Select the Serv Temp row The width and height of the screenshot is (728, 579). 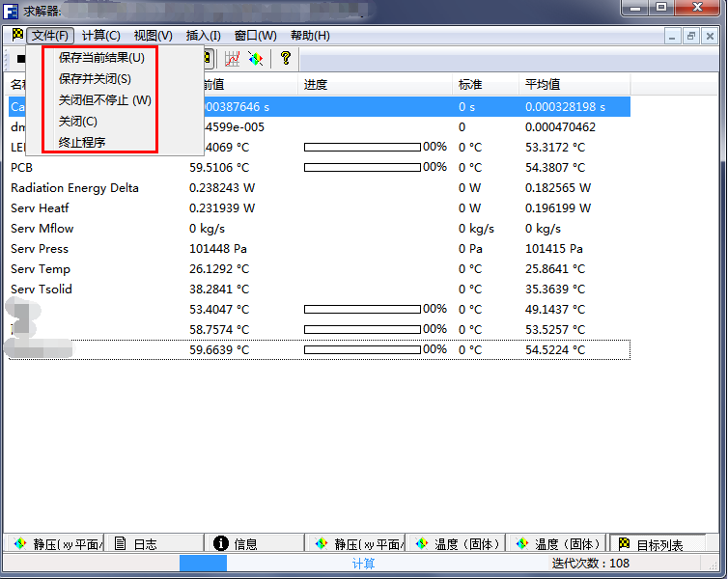(x=320, y=269)
